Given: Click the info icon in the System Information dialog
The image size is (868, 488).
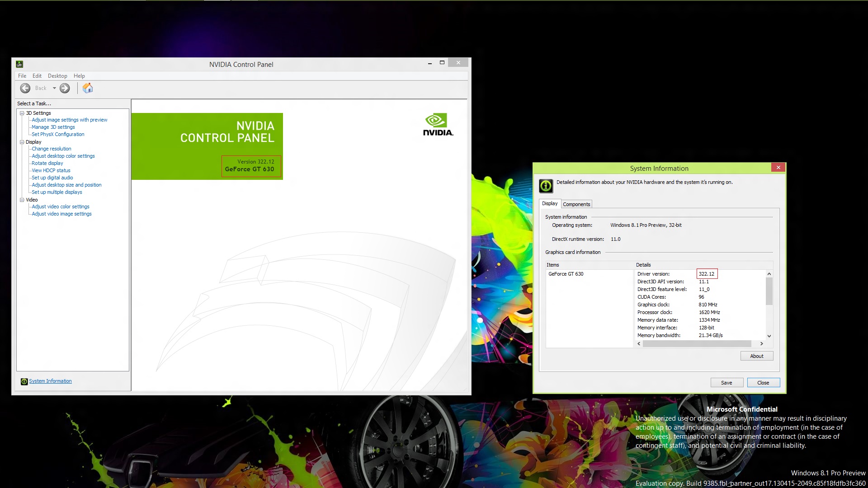Looking at the screenshot, I should [546, 186].
